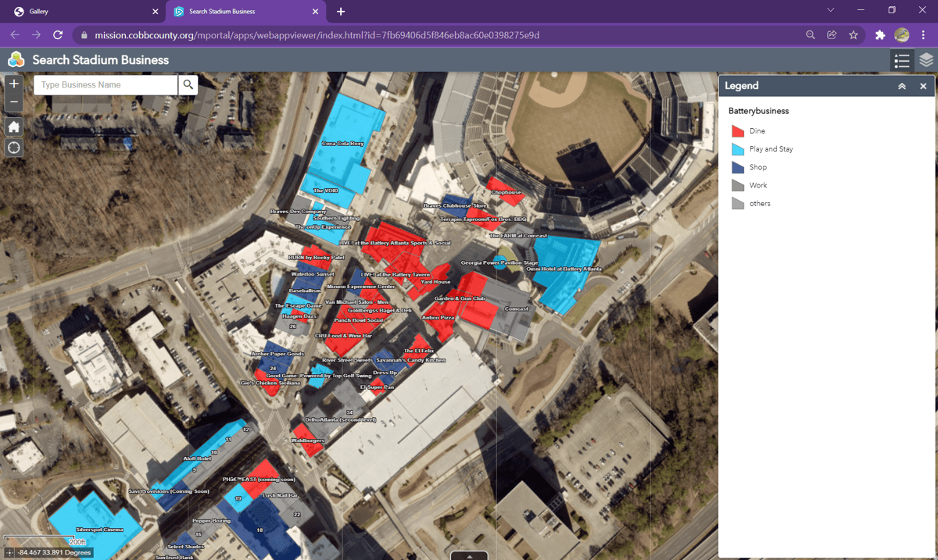Screen dimensions: 938x560
Task: Open a new browser tab
Action: point(340,12)
